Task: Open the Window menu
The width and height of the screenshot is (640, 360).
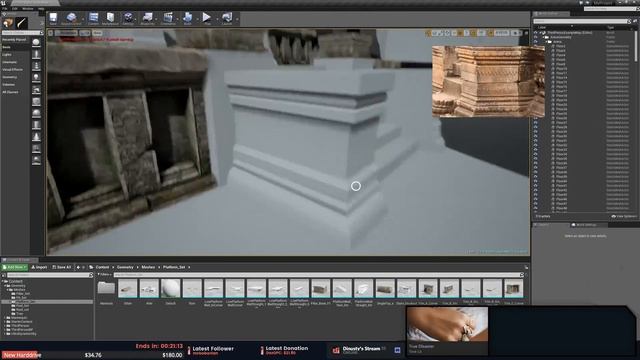Action: (28, 9)
